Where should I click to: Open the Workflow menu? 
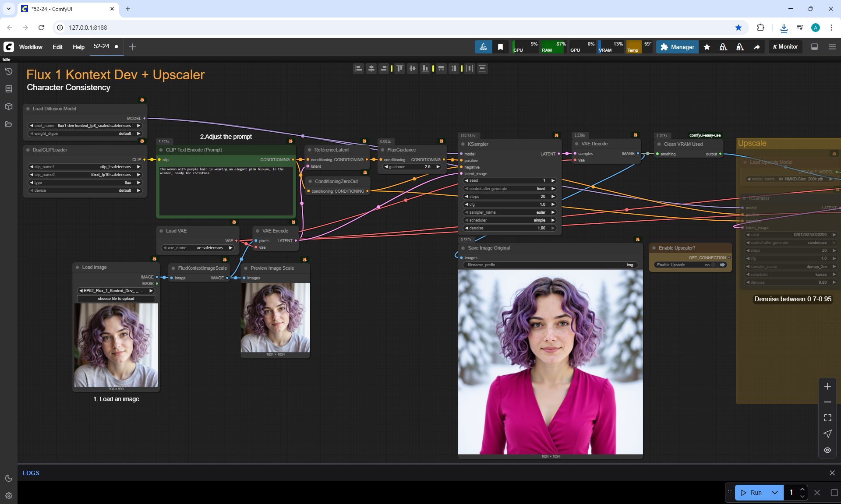[31, 47]
